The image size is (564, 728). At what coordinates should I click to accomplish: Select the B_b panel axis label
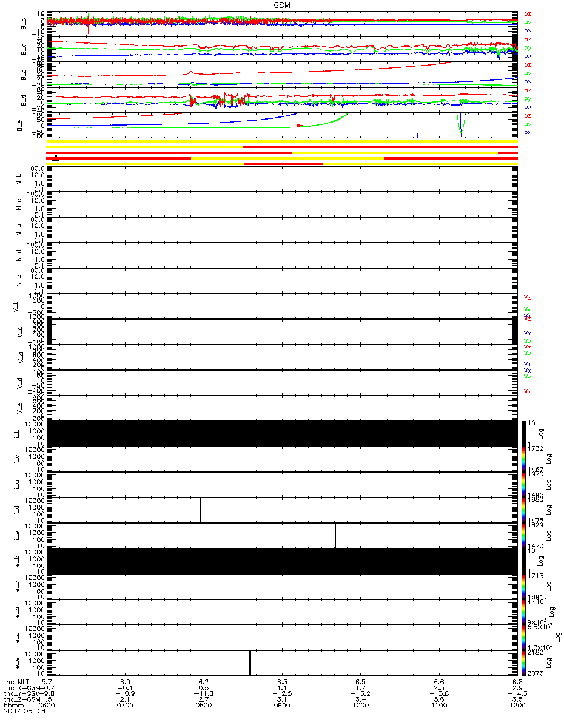click(24, 24)
